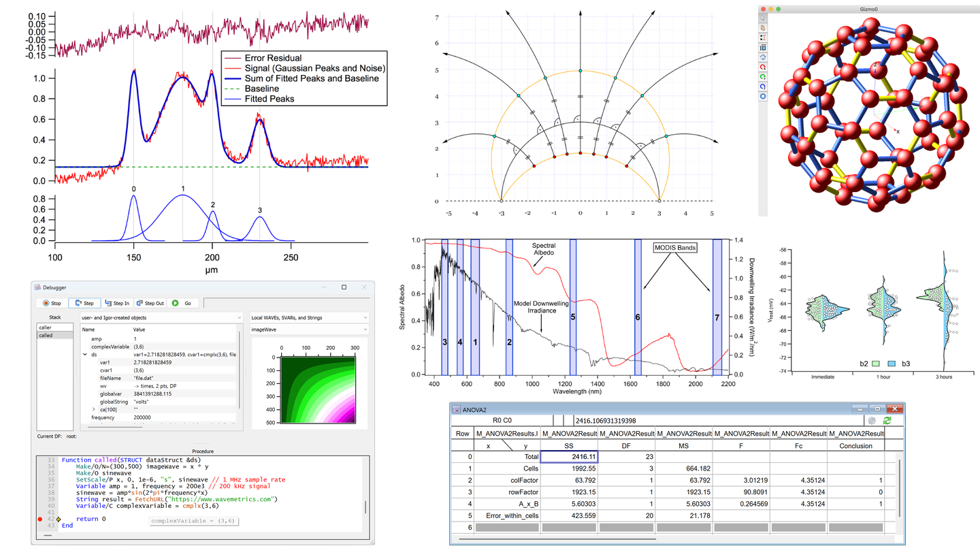Select the hand pan tool in Gizmo0

tap(763, 28)
